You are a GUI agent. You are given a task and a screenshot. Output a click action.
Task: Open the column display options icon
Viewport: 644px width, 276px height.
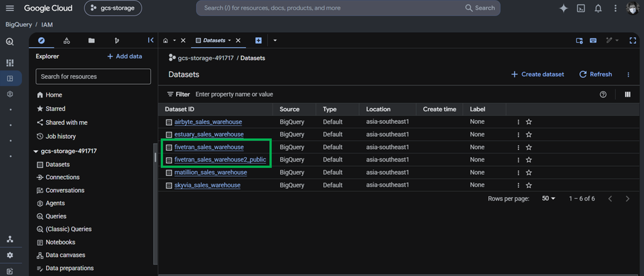tap(628, 94)
